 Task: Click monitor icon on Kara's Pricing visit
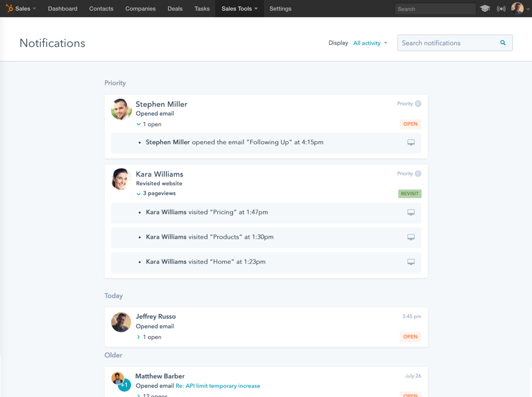[x=411, y=212]
